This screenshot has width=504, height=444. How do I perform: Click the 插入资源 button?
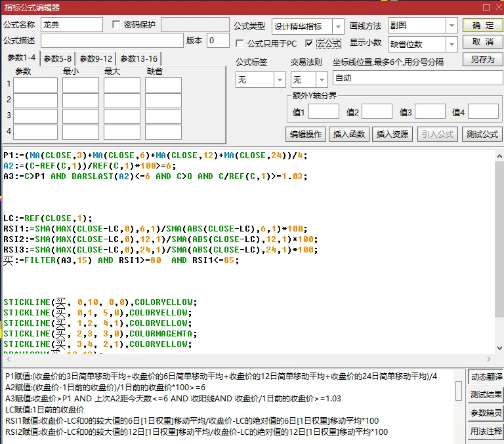392,134
